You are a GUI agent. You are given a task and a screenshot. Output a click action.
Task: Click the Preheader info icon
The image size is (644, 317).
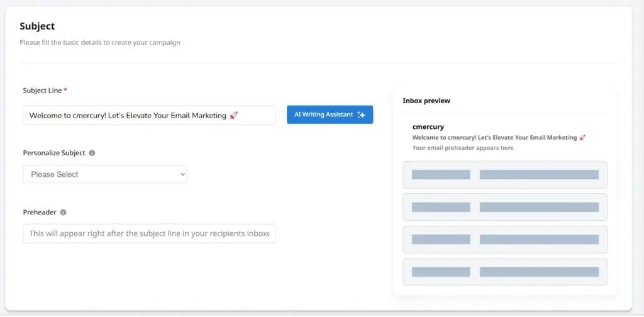pos(64,213)
